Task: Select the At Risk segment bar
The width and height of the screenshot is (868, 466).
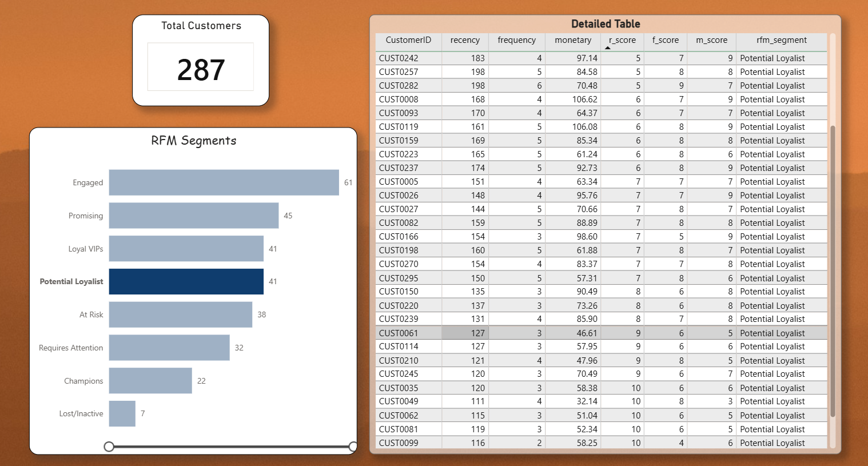Action: point(181,314)
